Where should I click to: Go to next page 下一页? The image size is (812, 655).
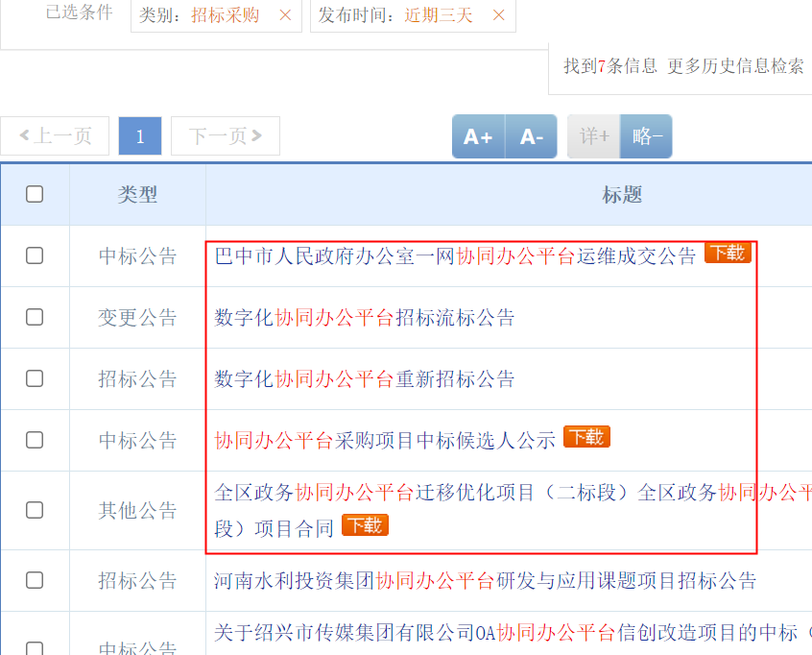coord(226,135)
